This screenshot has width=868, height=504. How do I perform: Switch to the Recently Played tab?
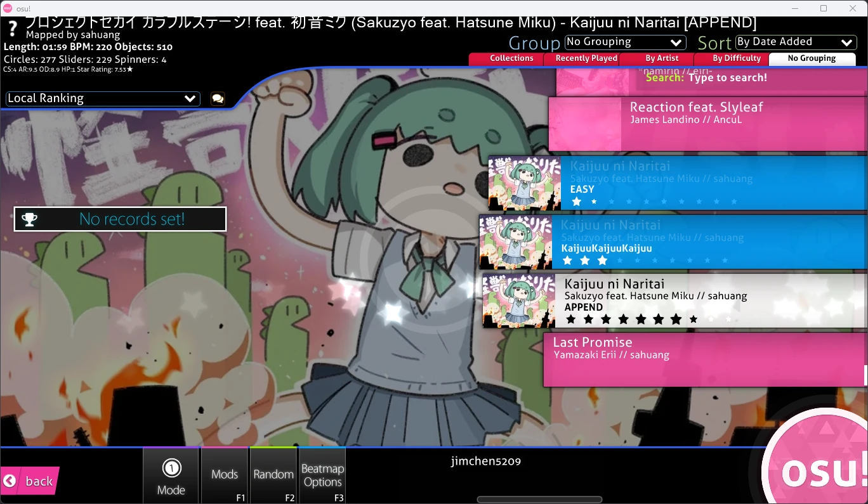pyautogui.click(x=586, y=59)
